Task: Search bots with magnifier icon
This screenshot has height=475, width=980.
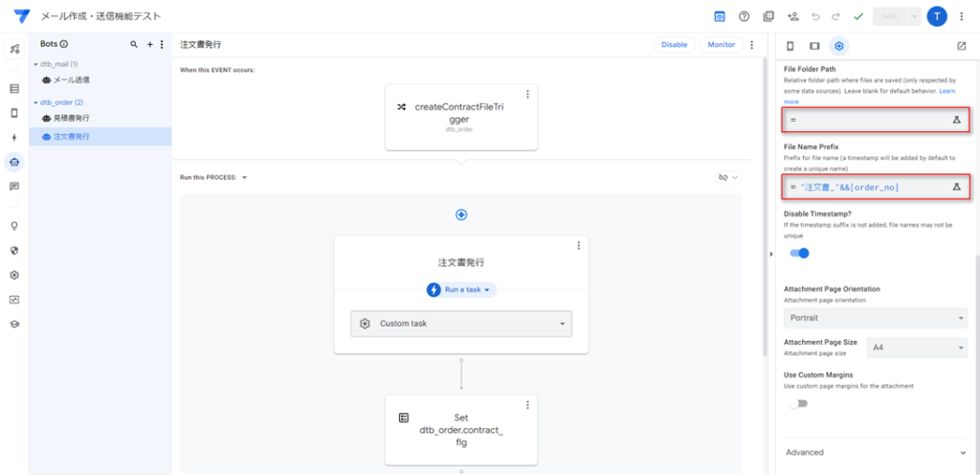Action: [x=134, y=44]
